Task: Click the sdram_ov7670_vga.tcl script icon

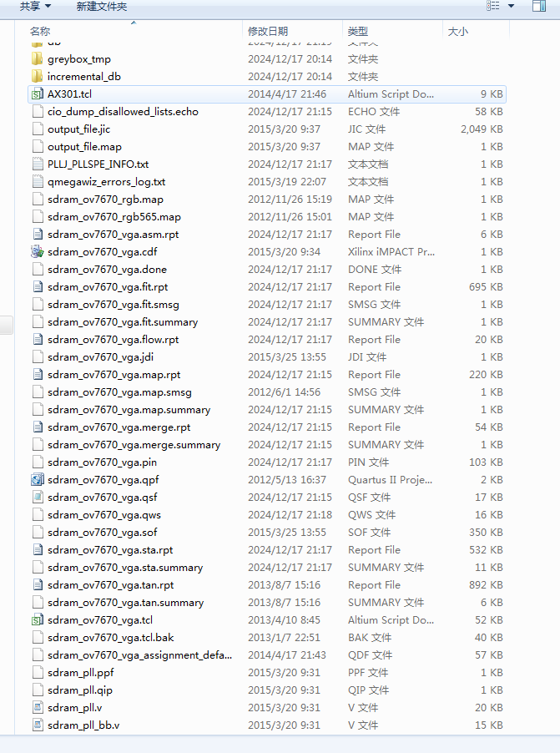Action: pos(37,620)
